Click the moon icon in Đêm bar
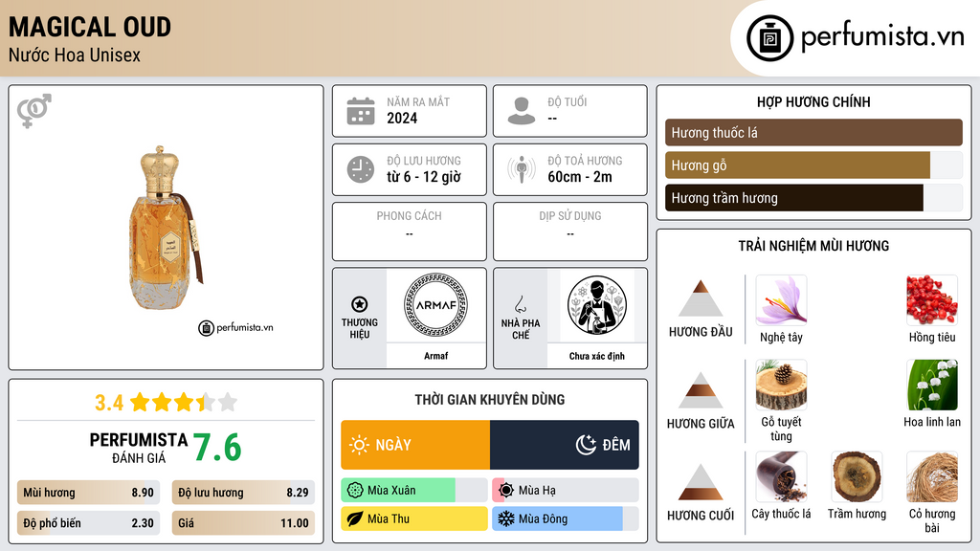This screenshot has width=980, height=551. click(x=587, y=445)
